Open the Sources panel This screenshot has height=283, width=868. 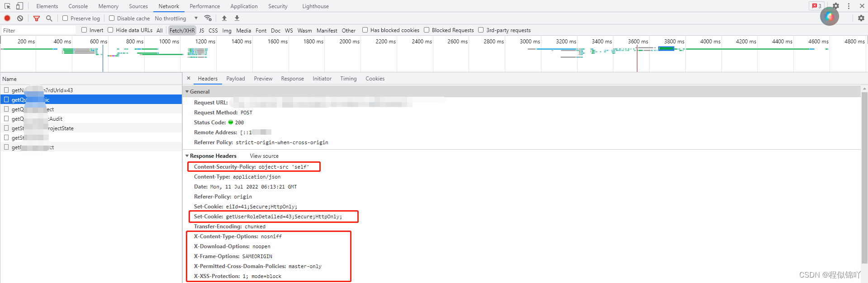click(x=138, y=6)
